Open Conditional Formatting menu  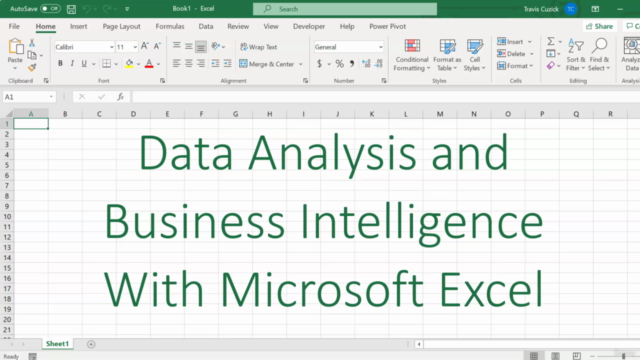tap(412, 55)
